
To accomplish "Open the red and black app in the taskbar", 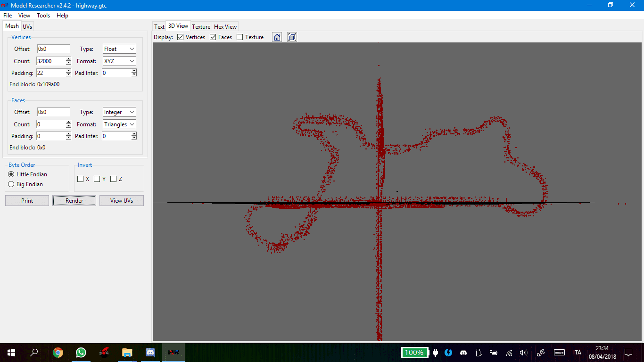I will pyautogui.click(x=104, y=352).
